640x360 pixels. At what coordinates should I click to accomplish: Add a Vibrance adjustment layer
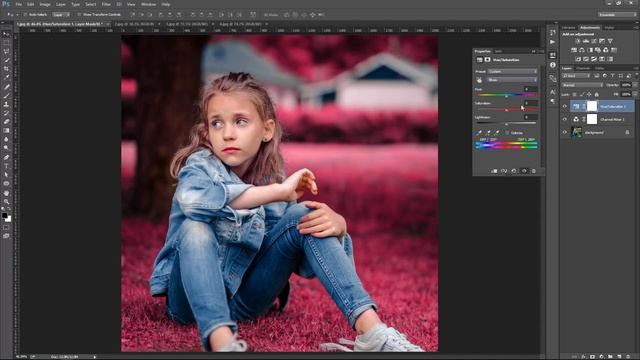610,41
